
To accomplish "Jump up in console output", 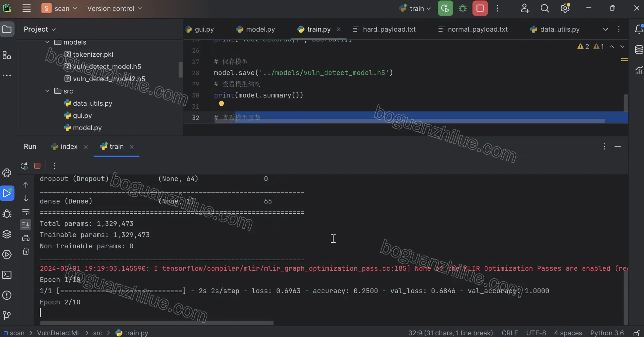I will 26,185.
